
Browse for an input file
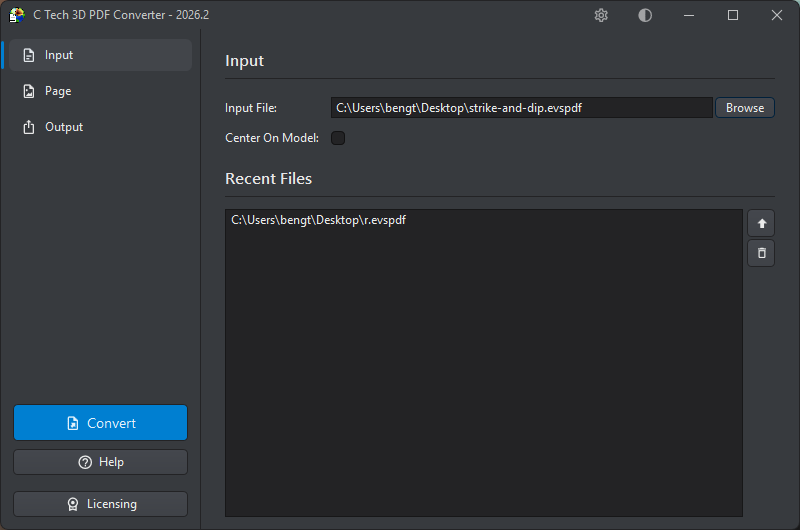(x=745, y=108)
